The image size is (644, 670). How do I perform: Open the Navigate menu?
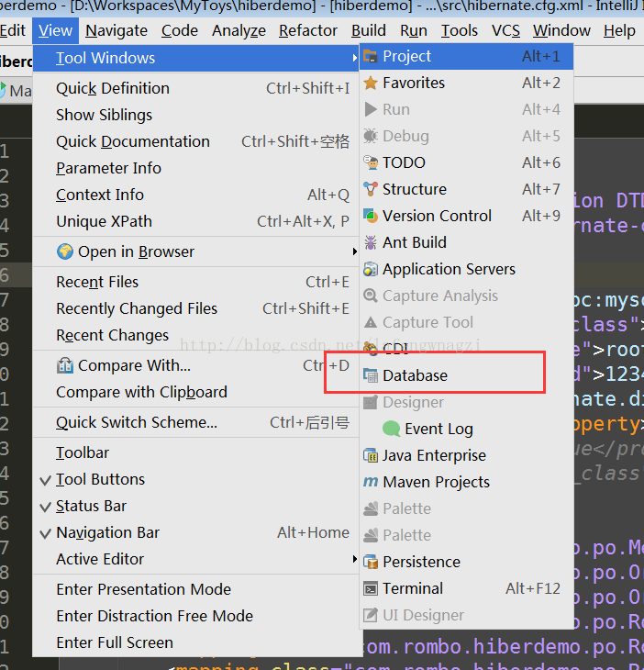click(117, 30)
